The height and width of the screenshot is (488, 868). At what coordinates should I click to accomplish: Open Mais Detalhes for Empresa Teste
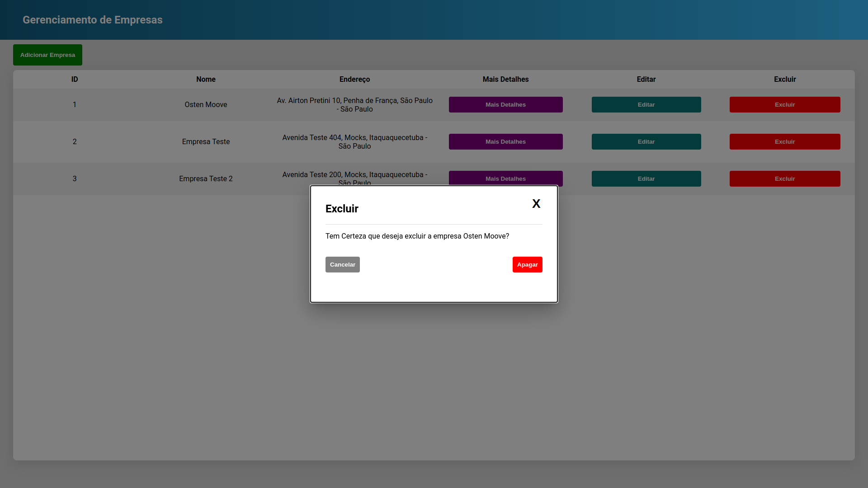pos(505,142)
